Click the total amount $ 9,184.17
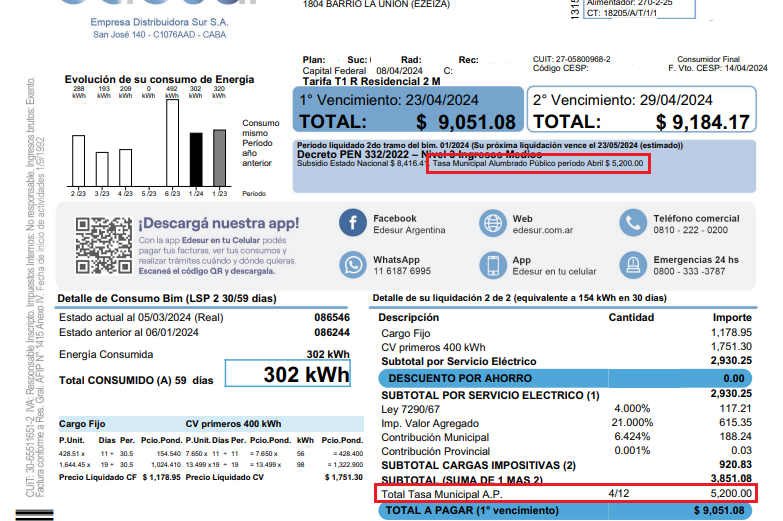 703,122
